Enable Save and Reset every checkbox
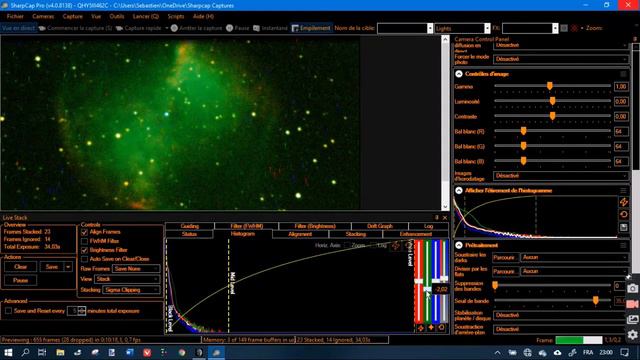 [x=8, y=311]
